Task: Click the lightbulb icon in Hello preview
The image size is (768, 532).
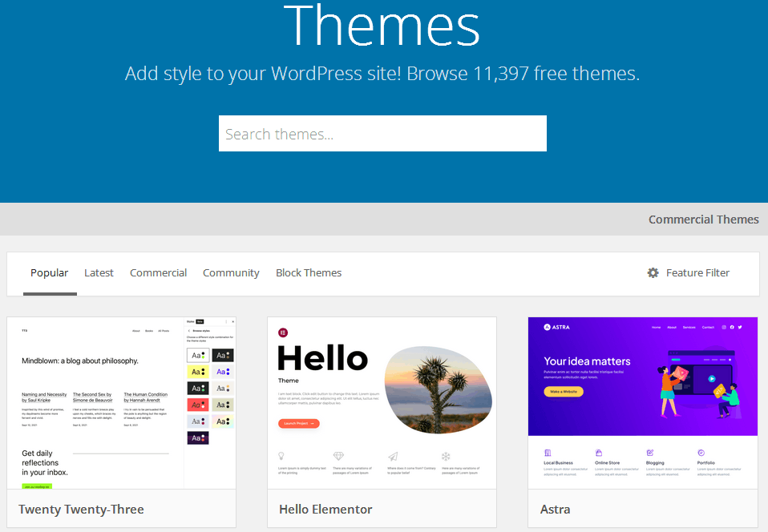Action: [x=281, y=456]
